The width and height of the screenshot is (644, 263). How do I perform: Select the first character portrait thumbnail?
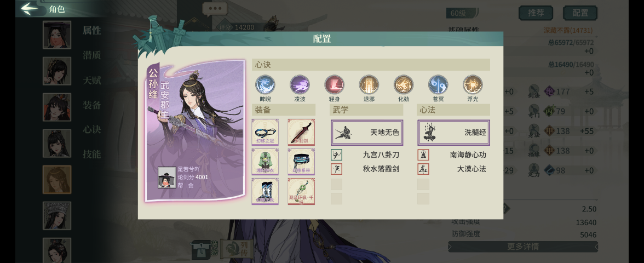57,35
